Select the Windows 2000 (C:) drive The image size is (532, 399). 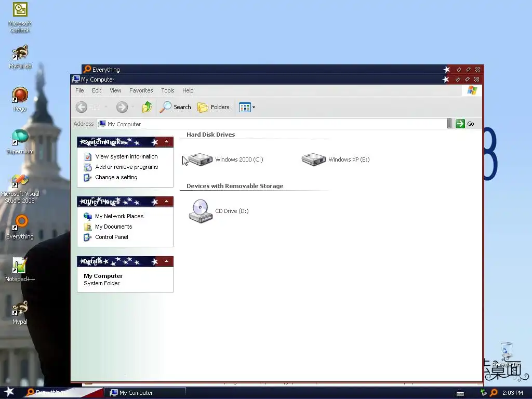click(225, 159)
